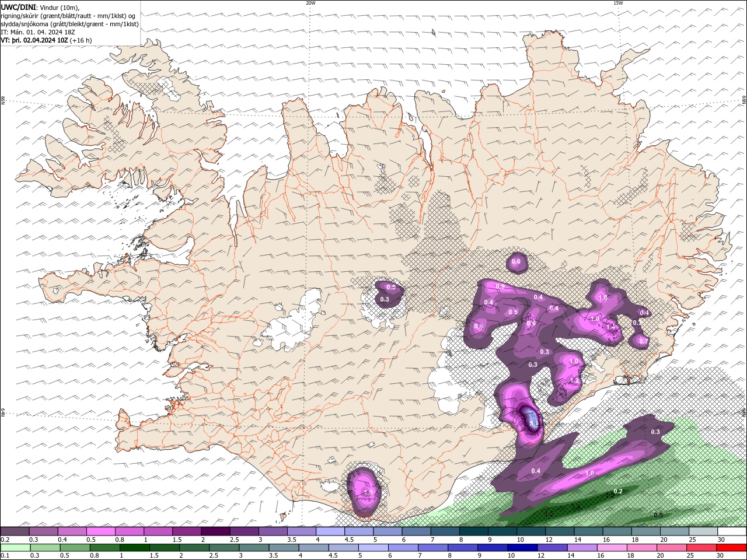Click the dark green lower legend swatch between 1 and 1.5
The width and height of the screenshot is (747, 560).
(x=134, y=548)
